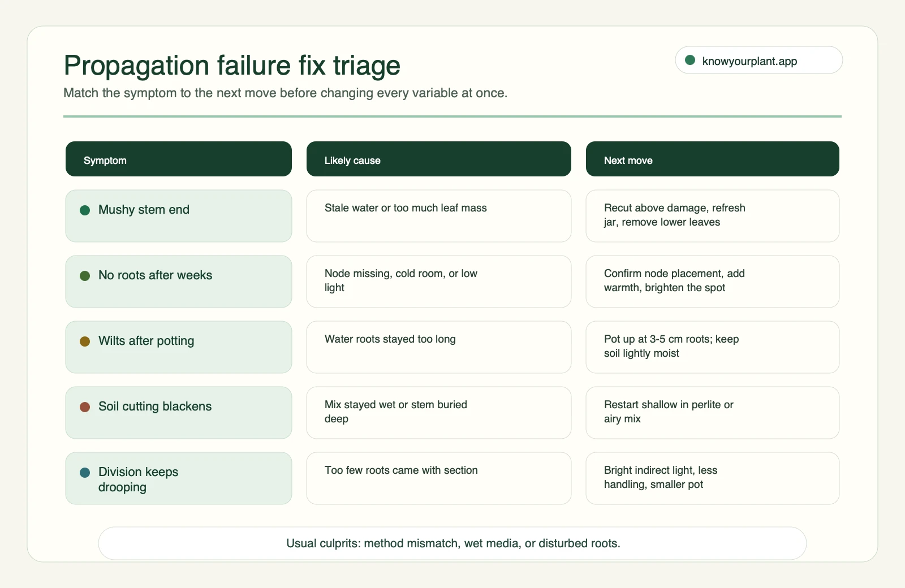Image resolution: width=905 pixels, height=588 pixels.
Task: Click the teal dot beside Division keeps drooping
Action: [85, 473]
